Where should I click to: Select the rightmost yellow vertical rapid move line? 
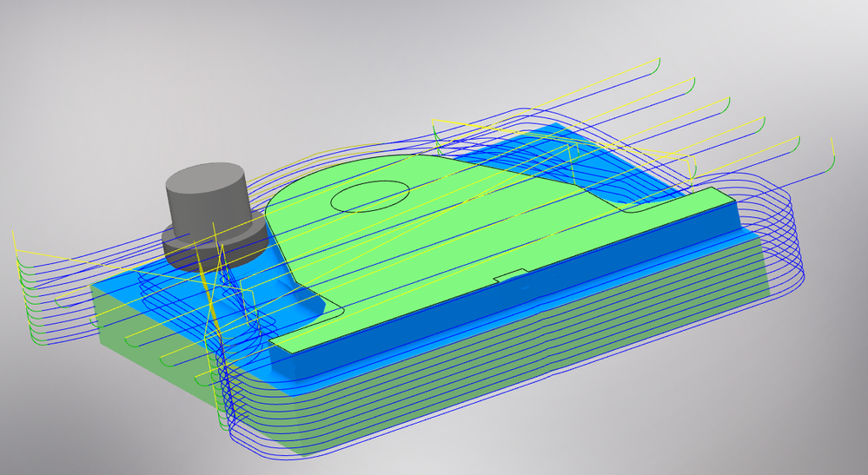click(832, 147)
